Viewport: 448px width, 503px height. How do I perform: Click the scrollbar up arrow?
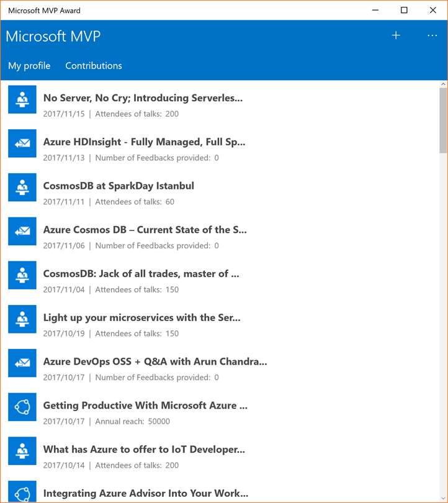tap(443, 84)
